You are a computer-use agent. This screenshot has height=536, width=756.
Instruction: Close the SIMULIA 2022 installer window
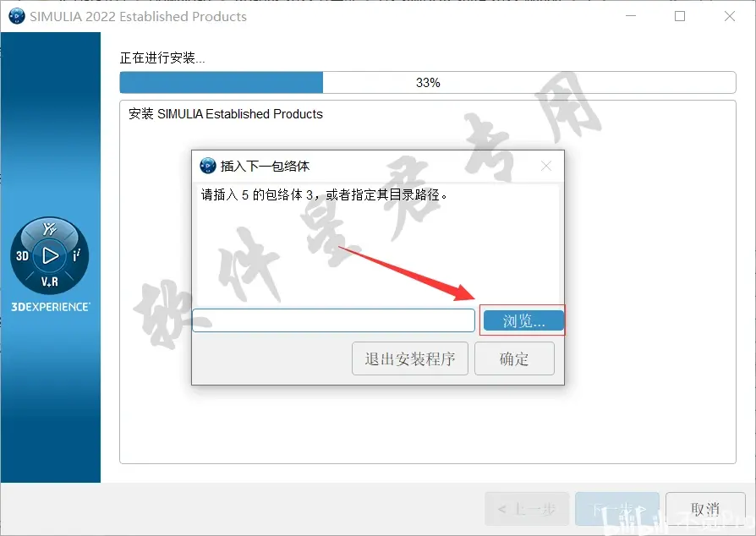(730, 16)
